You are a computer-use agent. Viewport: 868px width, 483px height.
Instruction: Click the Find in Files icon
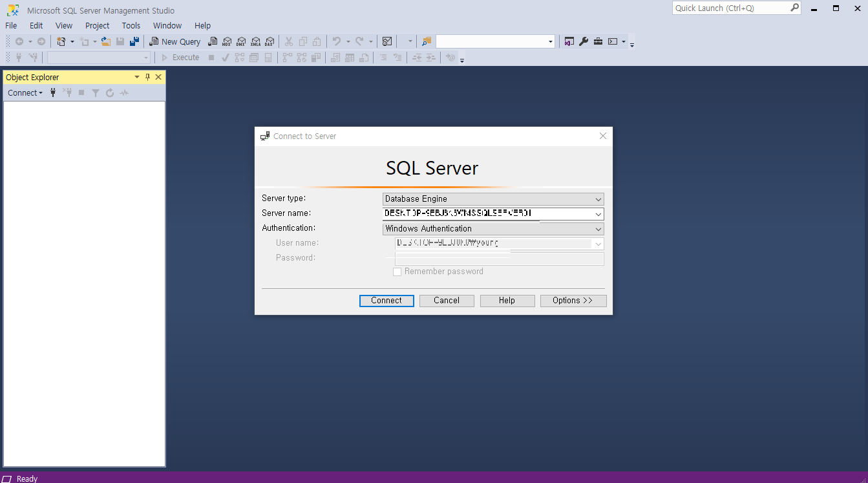427,41
